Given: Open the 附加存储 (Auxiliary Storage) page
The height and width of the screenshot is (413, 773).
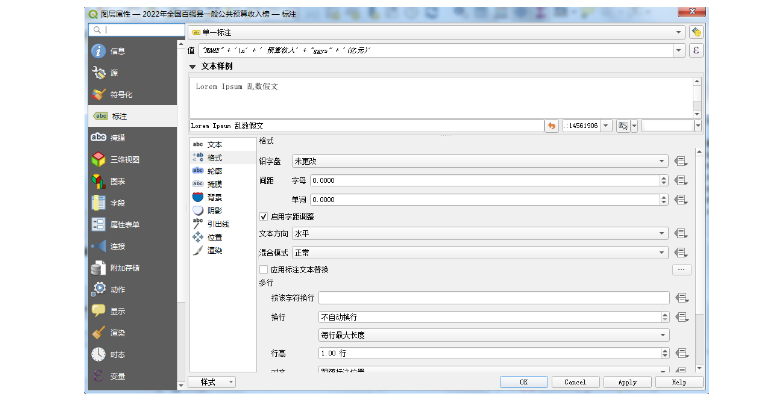Looking at the screenshot, I should tap(132, 268).
